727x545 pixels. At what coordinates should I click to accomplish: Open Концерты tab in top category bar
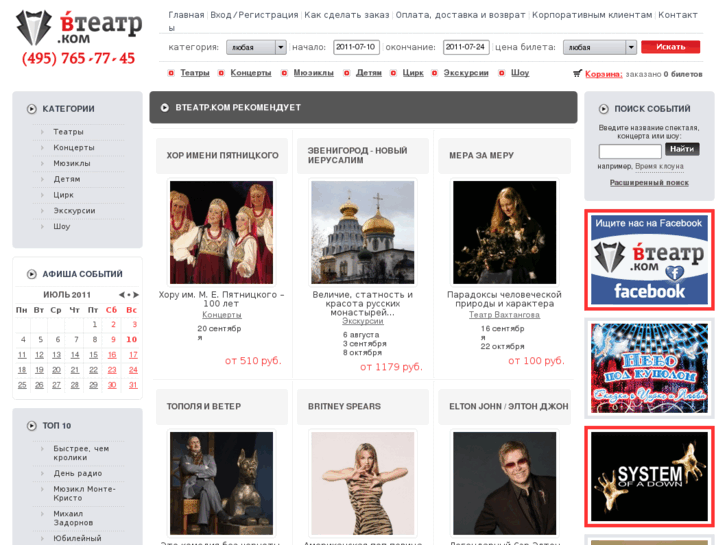[x=251, y=73]
